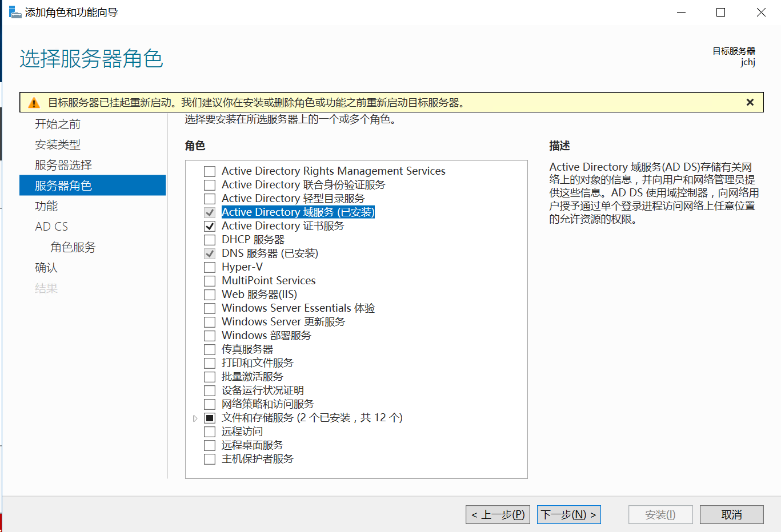This screenshot has width=781, height=532.
Task: Go to the 服务器选择 step
Action: click(63, 165)
